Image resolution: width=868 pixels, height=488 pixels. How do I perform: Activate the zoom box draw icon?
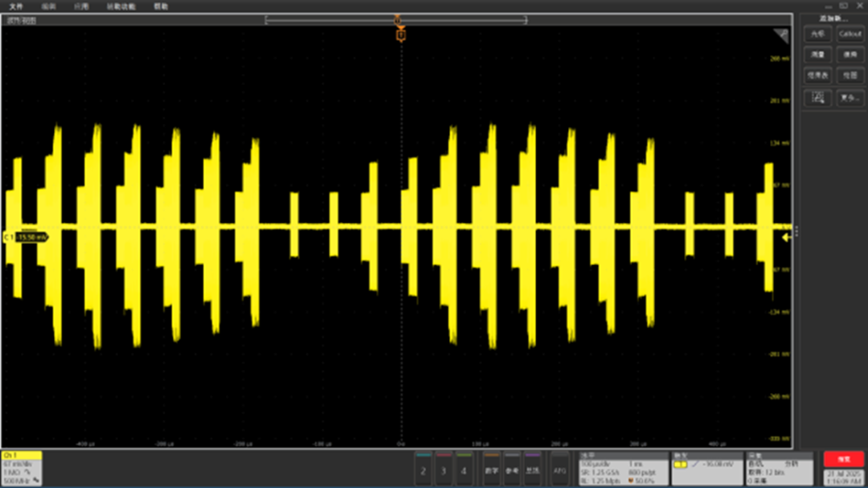pos(817,98)
